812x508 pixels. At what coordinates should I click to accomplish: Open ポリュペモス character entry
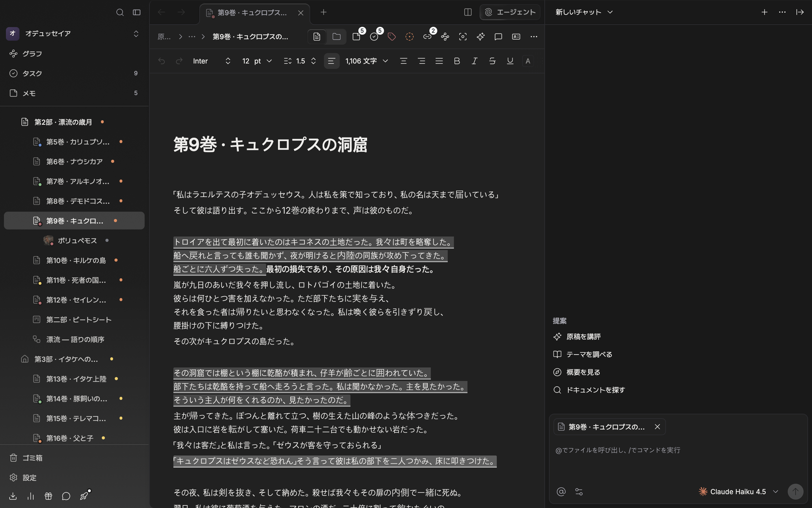pos(74,240)
